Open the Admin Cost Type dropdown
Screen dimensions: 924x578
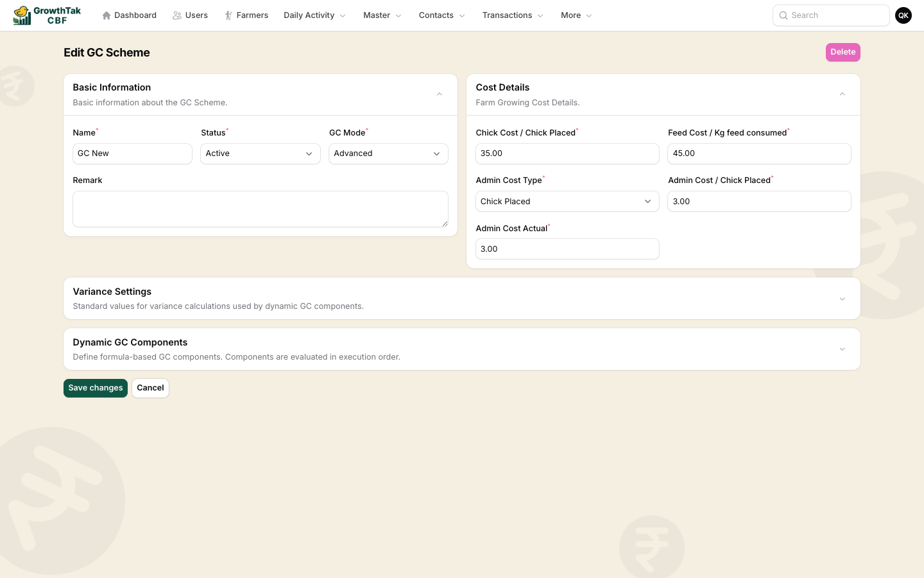(567, 201)
